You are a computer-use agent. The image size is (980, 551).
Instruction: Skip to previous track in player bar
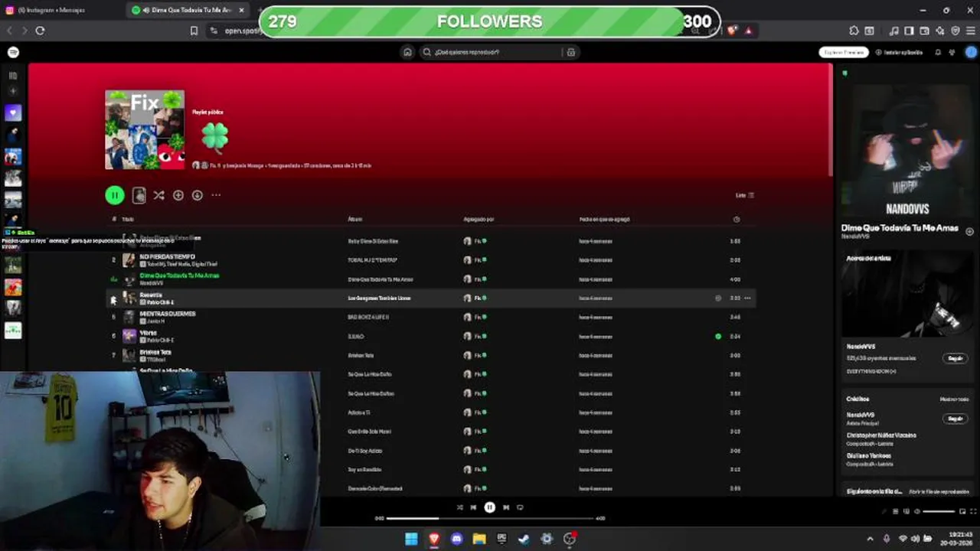click(473, 507)
